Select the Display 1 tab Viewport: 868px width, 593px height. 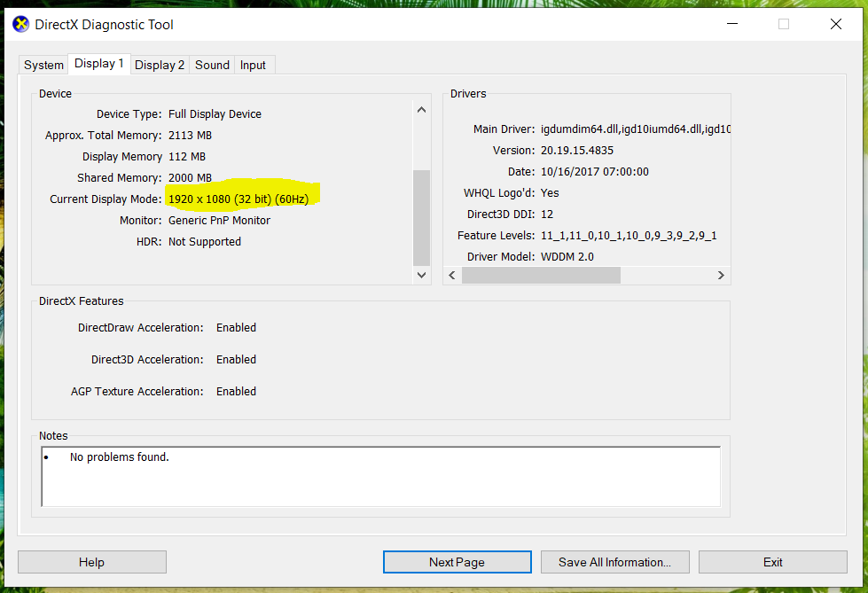coord(98,64)
